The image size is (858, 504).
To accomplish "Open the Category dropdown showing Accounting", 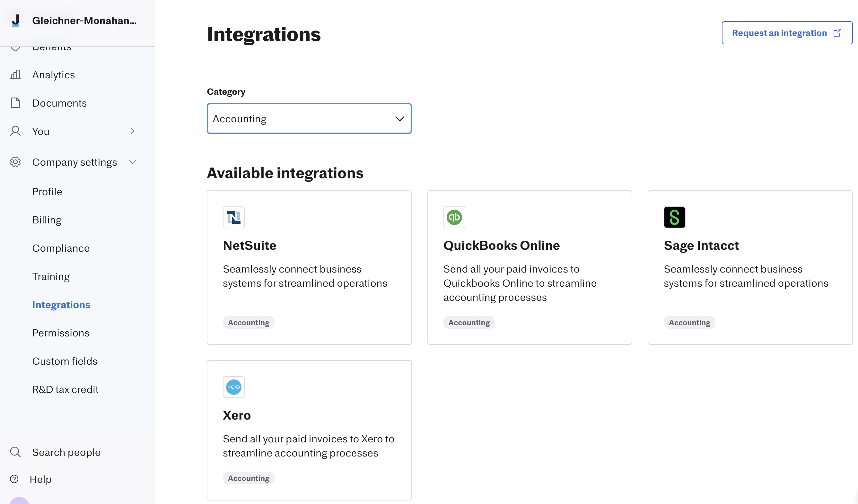I will point(309,118).
